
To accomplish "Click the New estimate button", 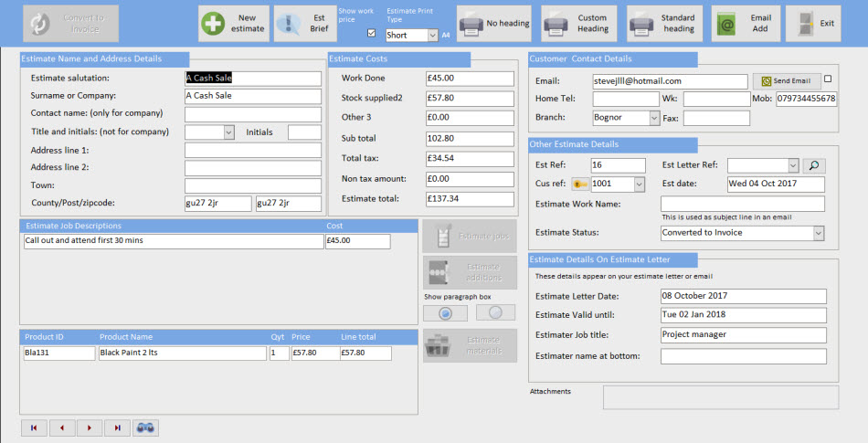I will [234, 24].
